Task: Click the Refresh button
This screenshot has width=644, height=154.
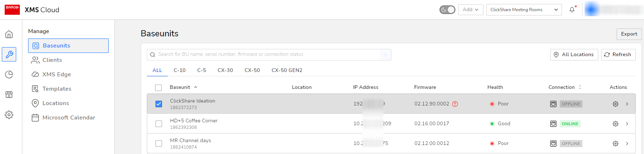Action: tap(618, 55)
